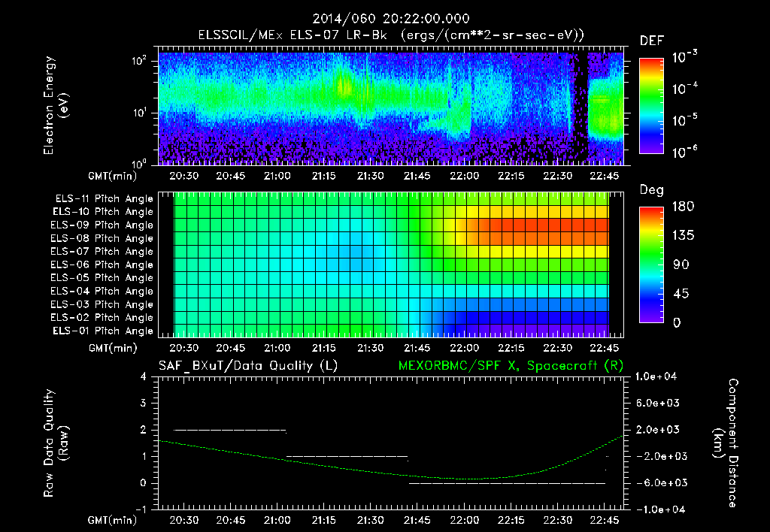Click the 20:30 tick under the bottom panel
Image resolution: width=770 pixels, height=532 pixels.
(x=183, y=520)
